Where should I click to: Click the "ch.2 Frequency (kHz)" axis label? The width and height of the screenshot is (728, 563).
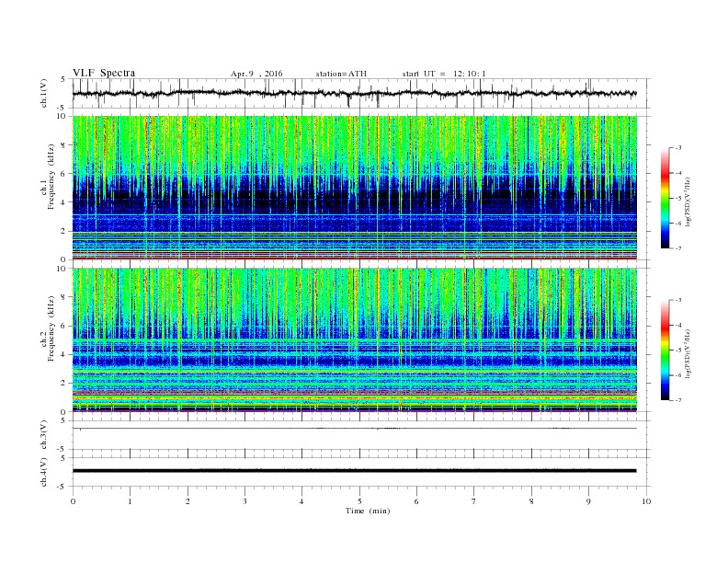(48, 328)
